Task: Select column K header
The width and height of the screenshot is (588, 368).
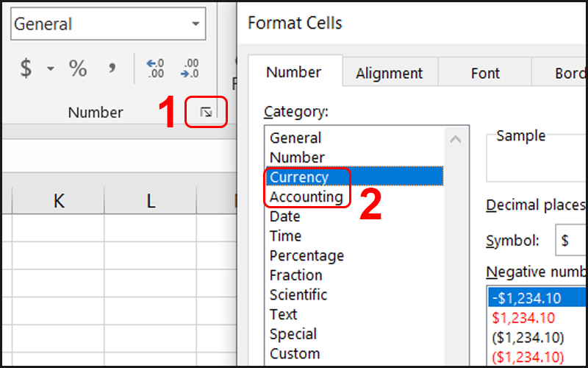Action: [x=59, y=201]
